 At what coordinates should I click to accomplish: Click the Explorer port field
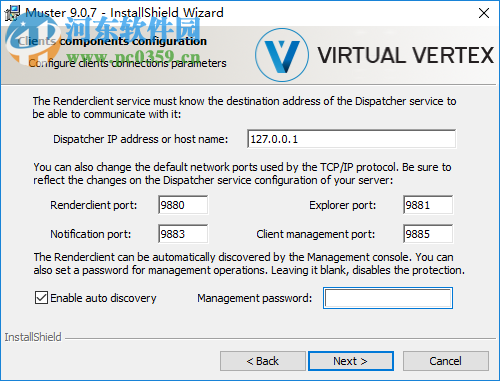[x=428, y=205]
